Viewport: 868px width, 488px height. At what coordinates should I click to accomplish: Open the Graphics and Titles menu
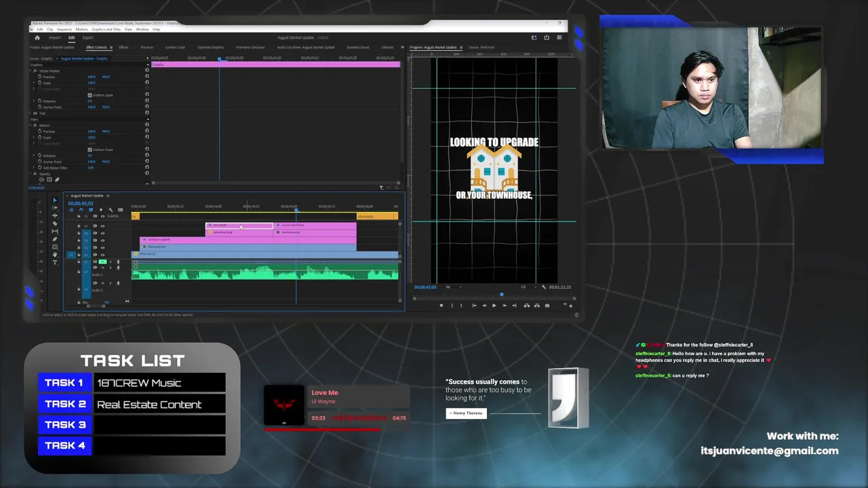pos(106,29)
